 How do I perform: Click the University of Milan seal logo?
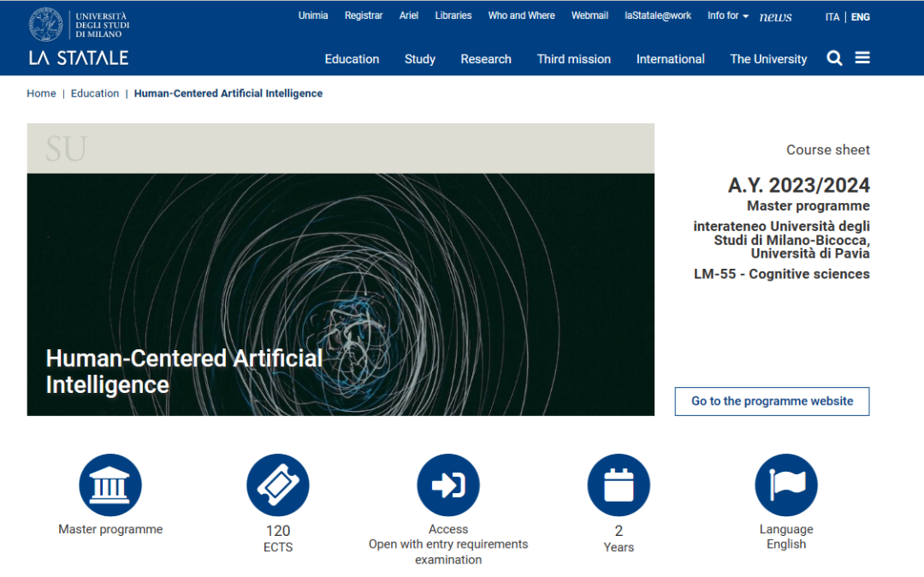click(x=46, y=25)
